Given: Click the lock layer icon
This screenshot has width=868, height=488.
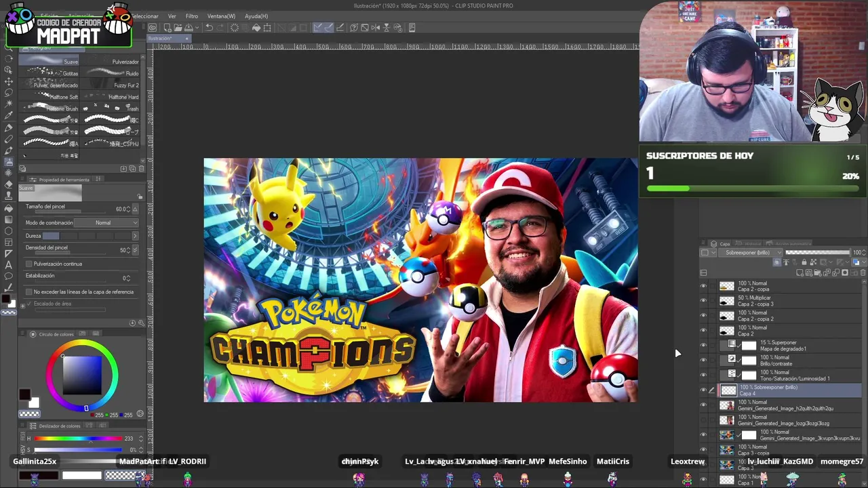Looking at the screenshot, I should point(804,262).
